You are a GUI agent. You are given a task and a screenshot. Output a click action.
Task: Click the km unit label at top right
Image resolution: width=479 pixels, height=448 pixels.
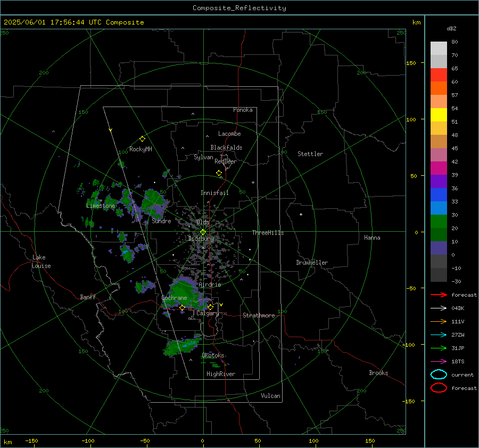click(x=416, y=22)
